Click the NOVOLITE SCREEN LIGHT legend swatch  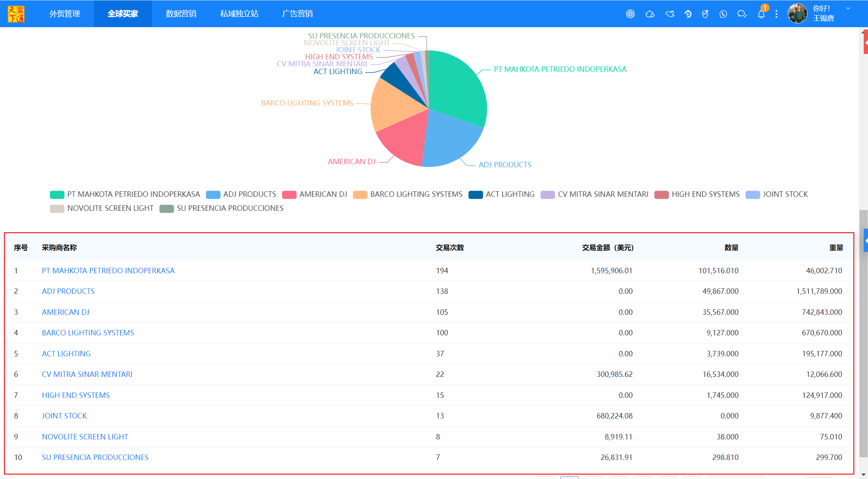tap(57, 208)
